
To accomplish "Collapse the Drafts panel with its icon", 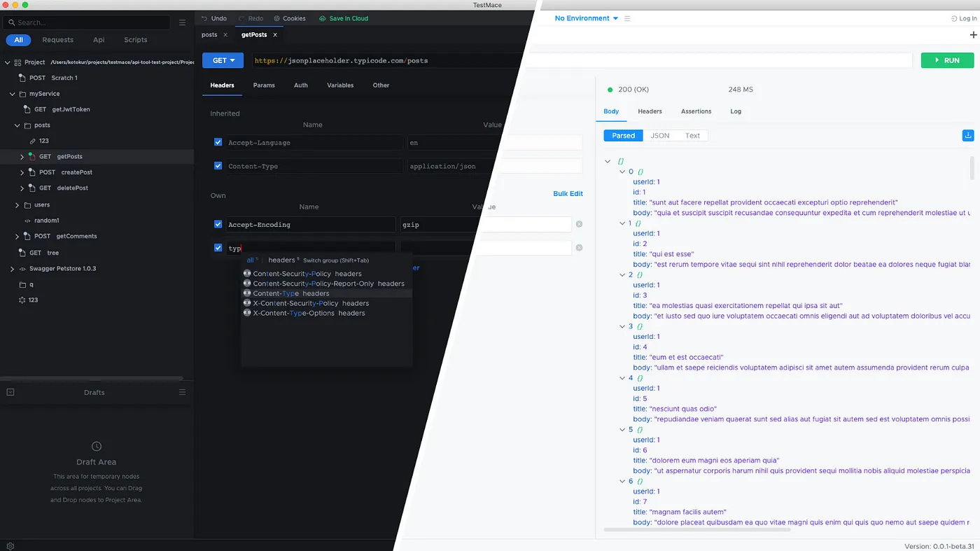I will 10,392.
